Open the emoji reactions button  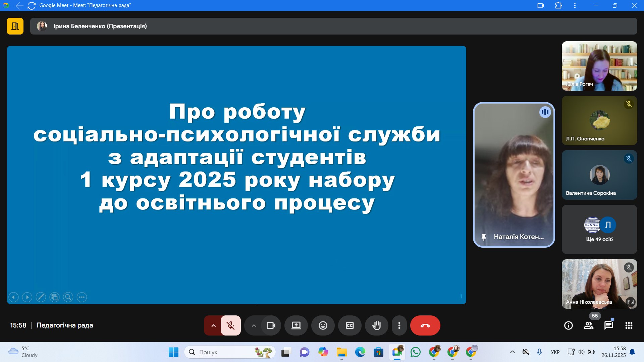click(x=323, y=325)
